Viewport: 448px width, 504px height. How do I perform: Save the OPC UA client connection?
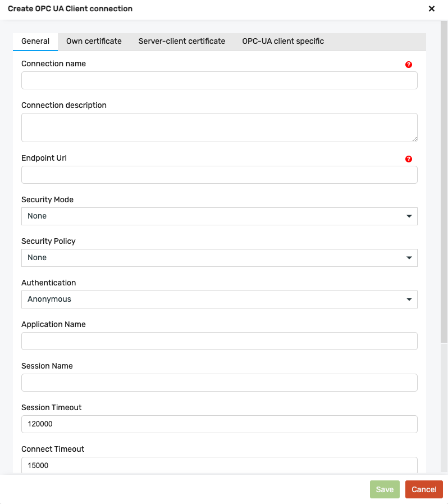click(384, 489)
